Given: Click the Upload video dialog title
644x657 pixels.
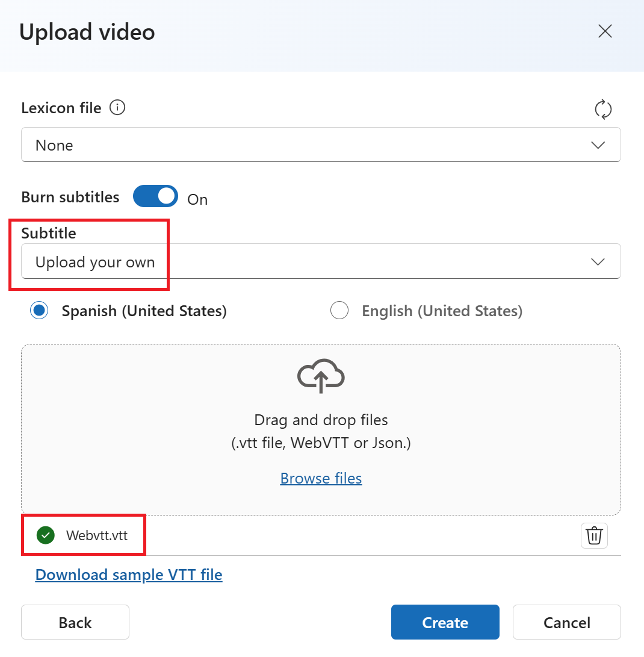Looking at the screenshot, I should coord(87,32).
